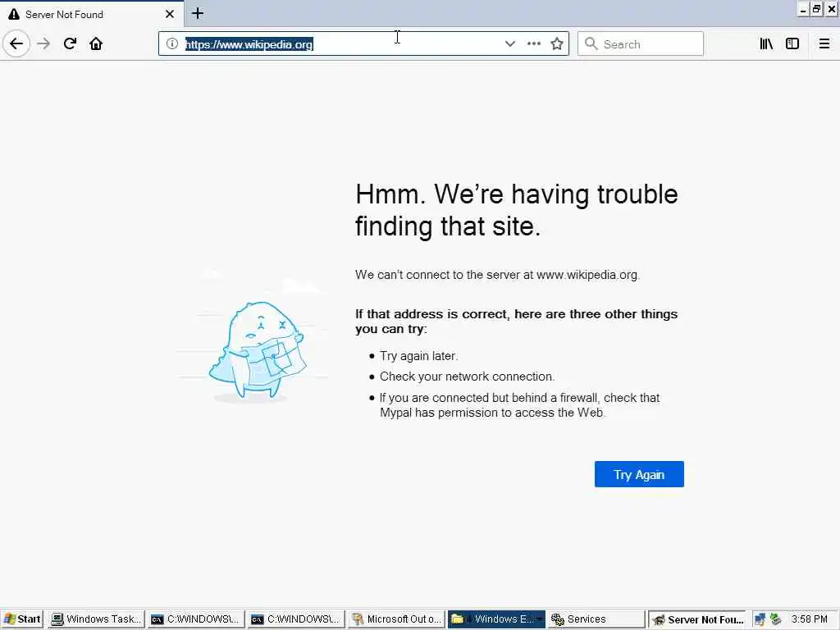Switch to Services taskbar item

(x=597, y=619)
